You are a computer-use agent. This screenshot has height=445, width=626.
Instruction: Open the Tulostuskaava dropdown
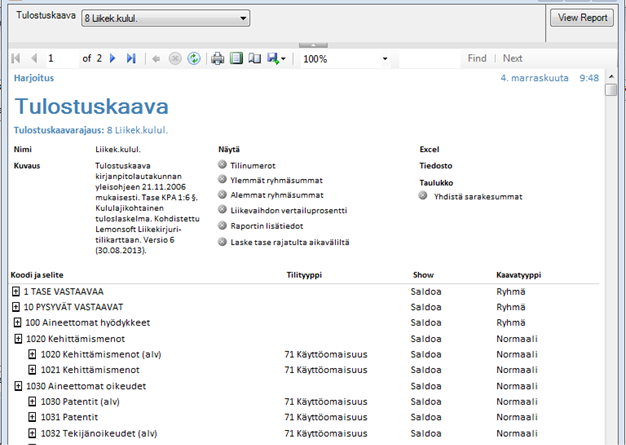tap(244, 19)
